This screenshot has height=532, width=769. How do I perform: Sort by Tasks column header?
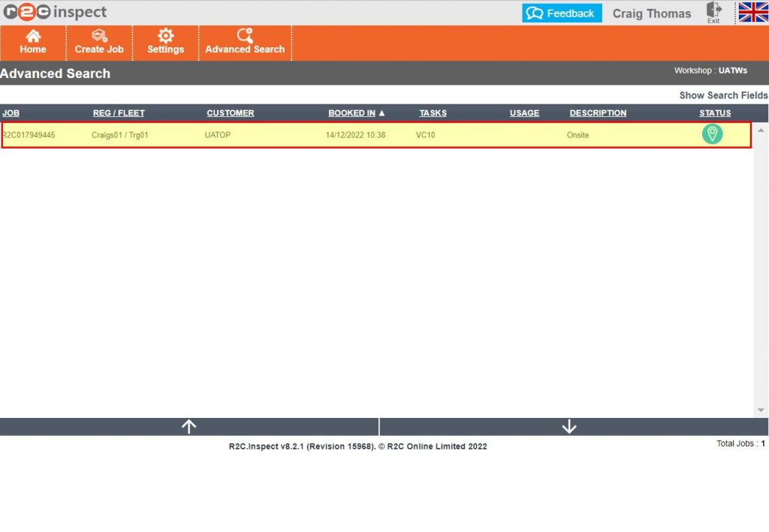(433, 113)
